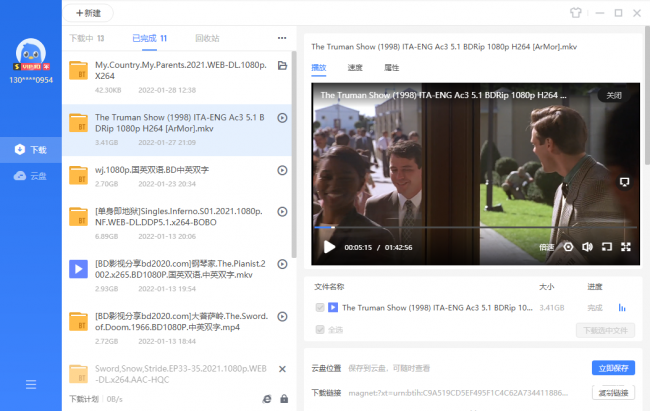Switch to the 下载中 13 tab
650x411 pixels.
pyautogui.click(x=87, y=38)
